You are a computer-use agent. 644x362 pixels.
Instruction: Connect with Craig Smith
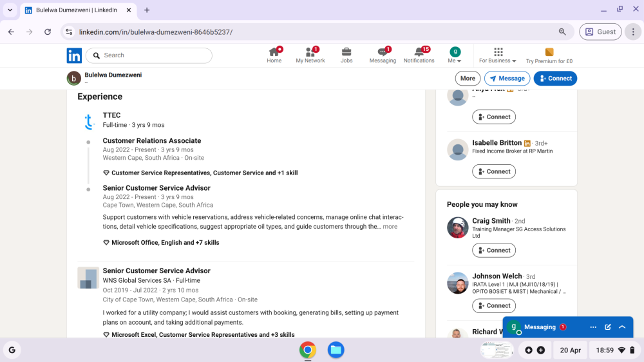click(494, 250)
